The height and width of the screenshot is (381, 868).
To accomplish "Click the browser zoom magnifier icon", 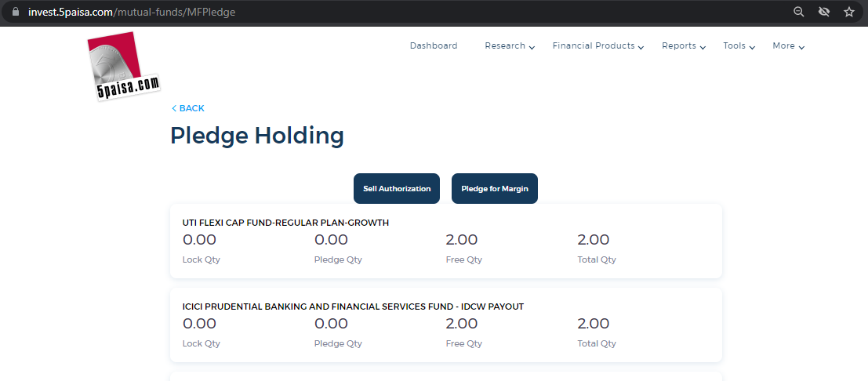I will pos(798,12).
